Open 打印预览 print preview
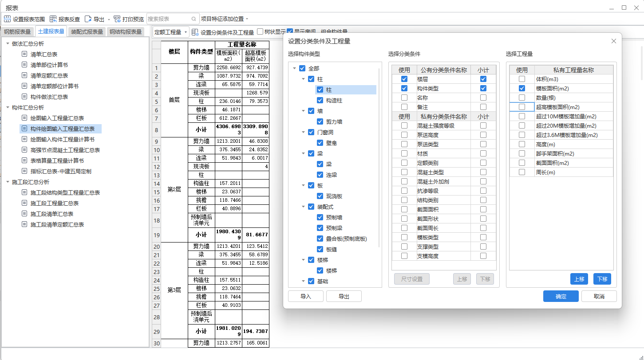Viewport: 644px width, 360px height. point(132,19)
